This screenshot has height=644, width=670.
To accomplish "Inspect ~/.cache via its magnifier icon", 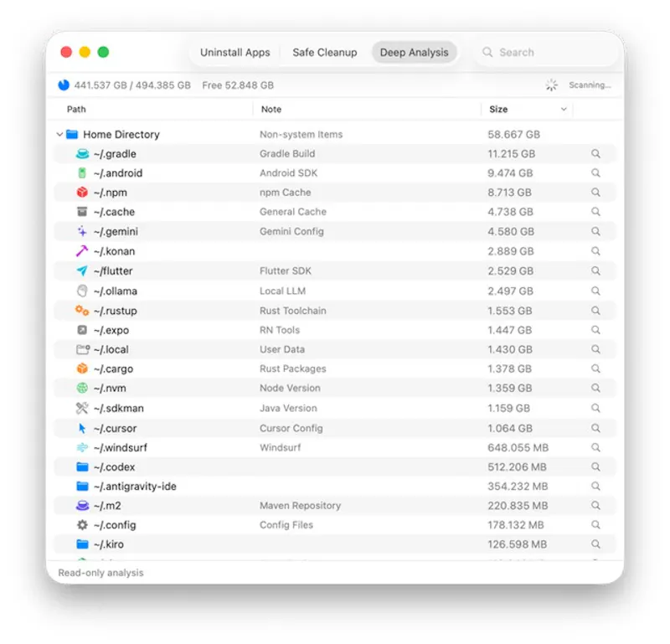I will tap(595, 212).
